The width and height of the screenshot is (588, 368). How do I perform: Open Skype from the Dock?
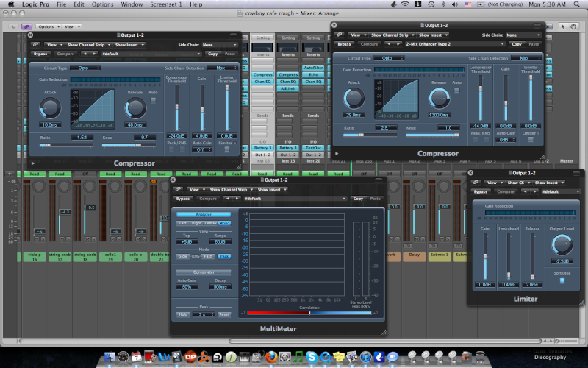click(311, 356)
